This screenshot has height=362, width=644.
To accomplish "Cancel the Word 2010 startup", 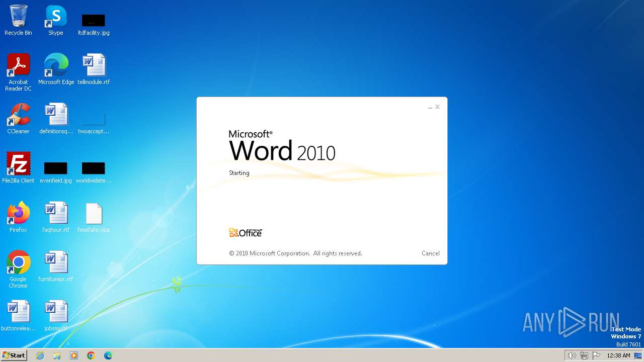I will (x=431, y=253).
